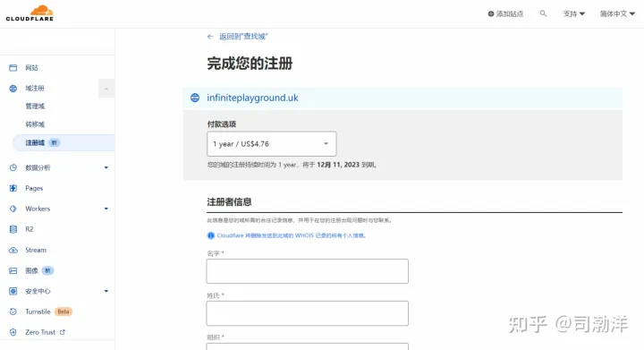Click the Workers icon in the sidebar

(x=13, y=209)
